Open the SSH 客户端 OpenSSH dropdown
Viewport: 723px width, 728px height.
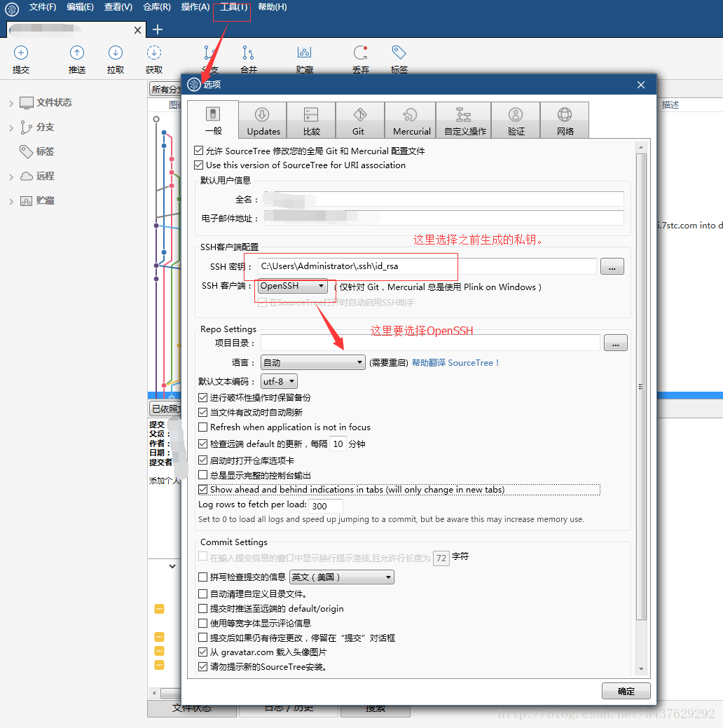tap(292, 286)
